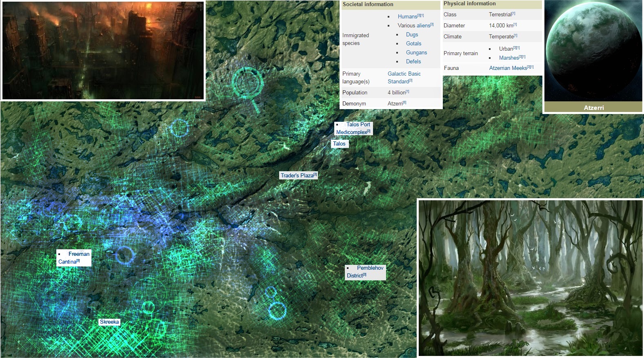Click the Talos Port Medicomplex map label
Screen dimensions: 644x358
(353, 128)
